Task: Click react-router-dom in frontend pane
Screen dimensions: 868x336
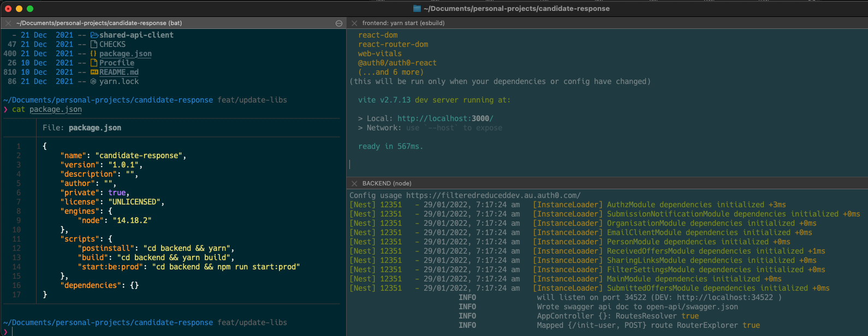Action: point(393,44)
